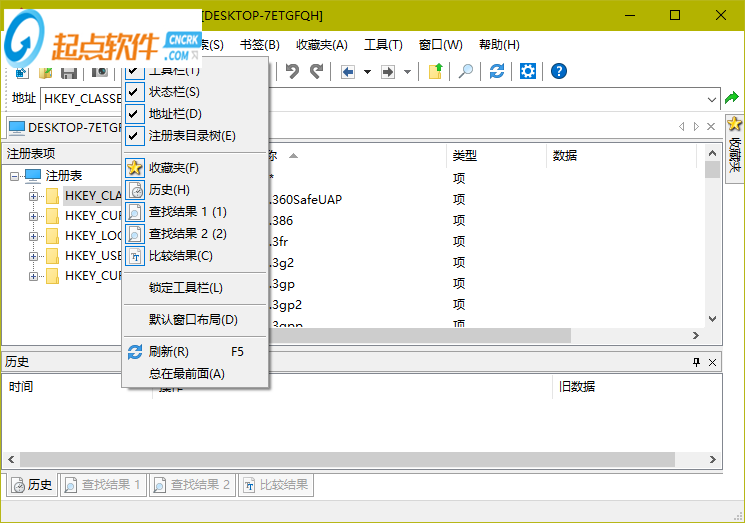Choose 锁定工具栏(L) menu entry
Image resolution: width=745 pixels, height=523 pixels.
point(186,288)
